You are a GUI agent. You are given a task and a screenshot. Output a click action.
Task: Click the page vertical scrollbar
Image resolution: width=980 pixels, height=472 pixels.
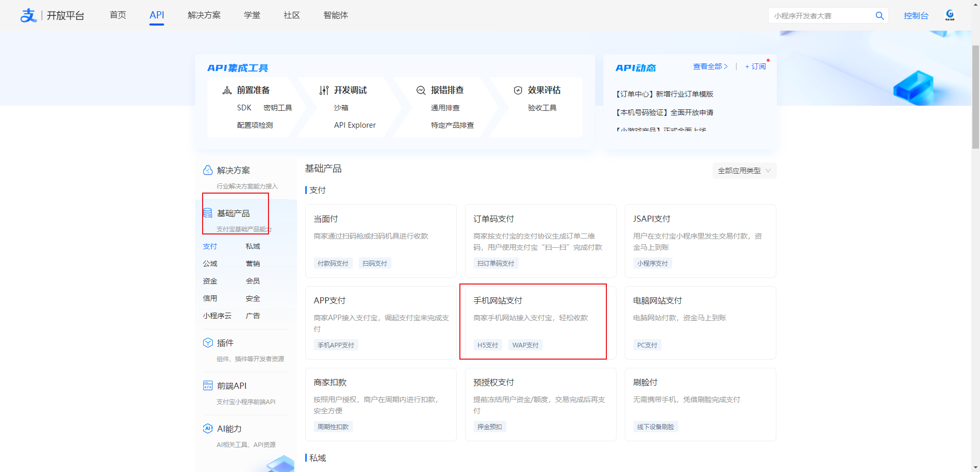point(975,97)
